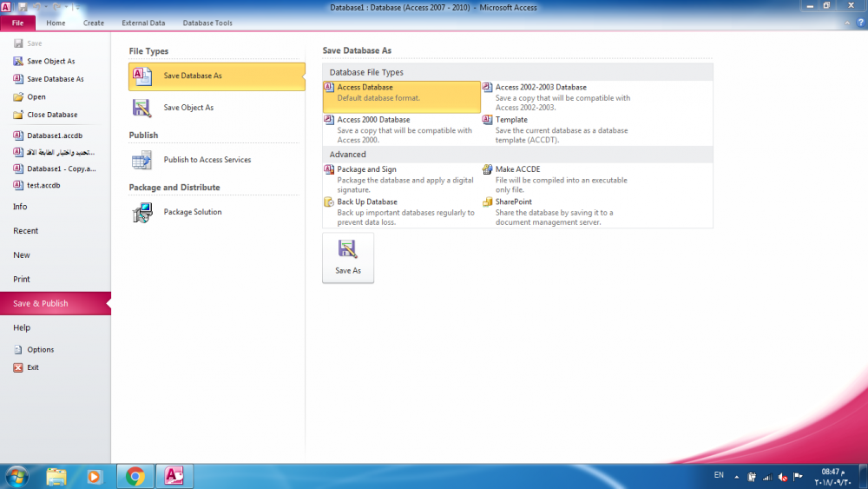Screen dimensions: 868x489
Task: Click the Publish to Access Services icon
Action: click(141, 160)
